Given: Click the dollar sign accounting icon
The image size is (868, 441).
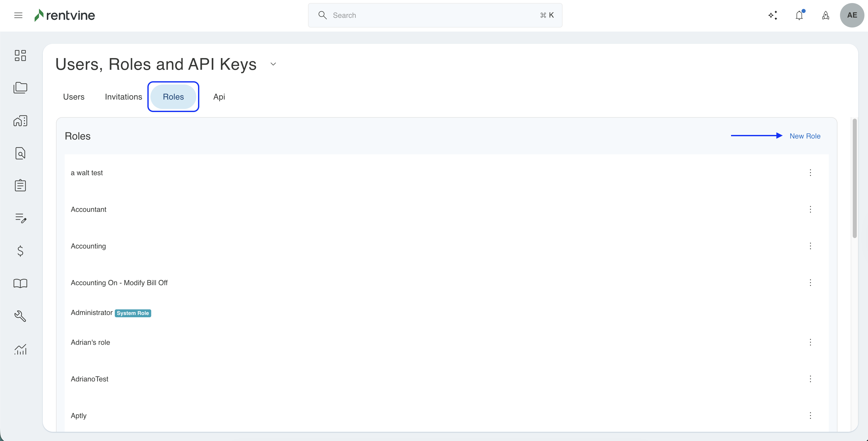Looking at the screenshot, I should click(x=20, y=251).
